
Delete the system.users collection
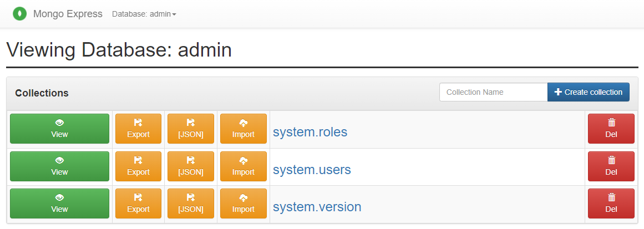(x=611, y=166)
